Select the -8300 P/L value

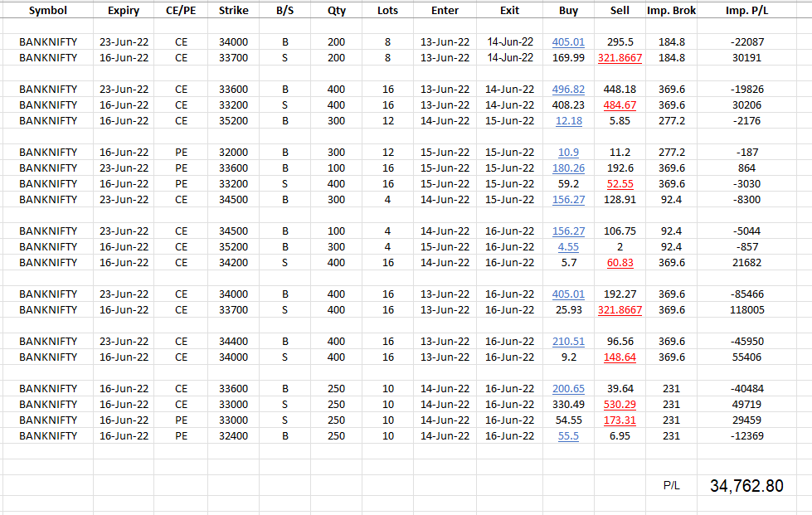(x=746, y=199)
